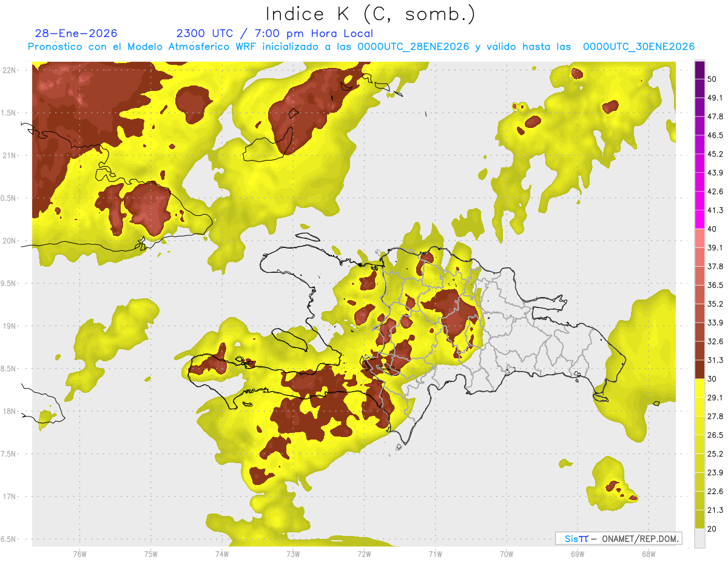Click the colorbar value "32.6"
Viewport: 728px width, 562px height.
[715, 341]
